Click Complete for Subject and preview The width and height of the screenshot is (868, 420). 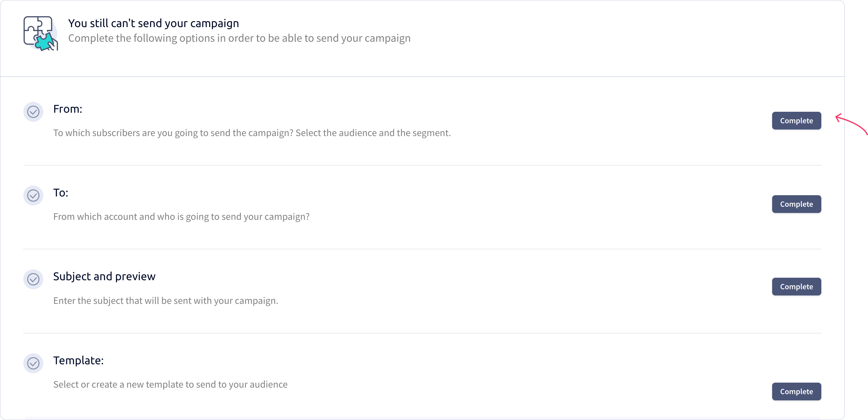point(796,286)
